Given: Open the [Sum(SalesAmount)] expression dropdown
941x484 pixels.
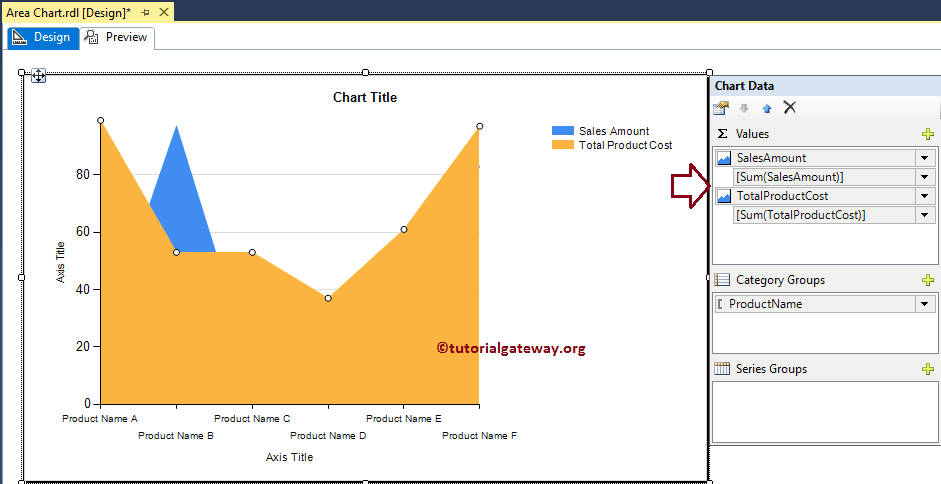Looking at the screenshot, I should tap(925, 177).
